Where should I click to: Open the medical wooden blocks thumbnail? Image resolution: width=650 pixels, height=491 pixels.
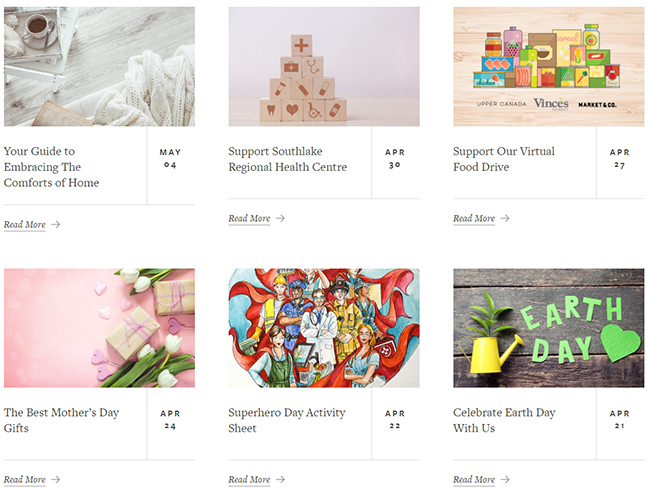click(324, 66)
